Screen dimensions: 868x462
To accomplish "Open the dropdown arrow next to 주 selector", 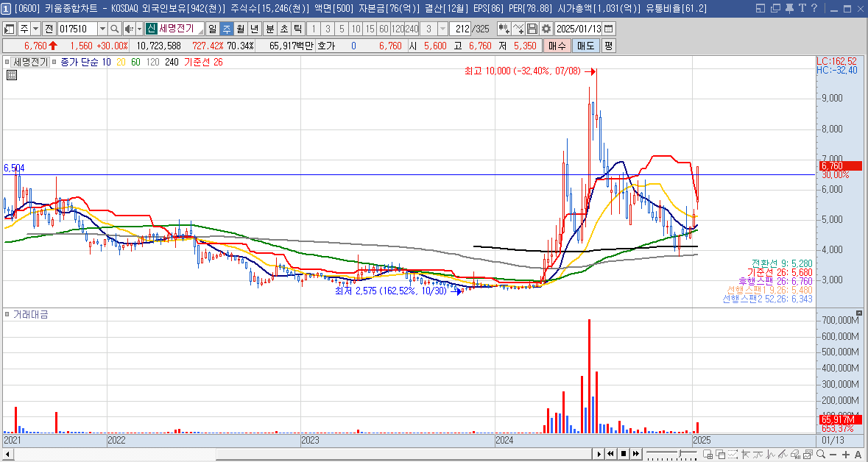I will pos(35,29).
